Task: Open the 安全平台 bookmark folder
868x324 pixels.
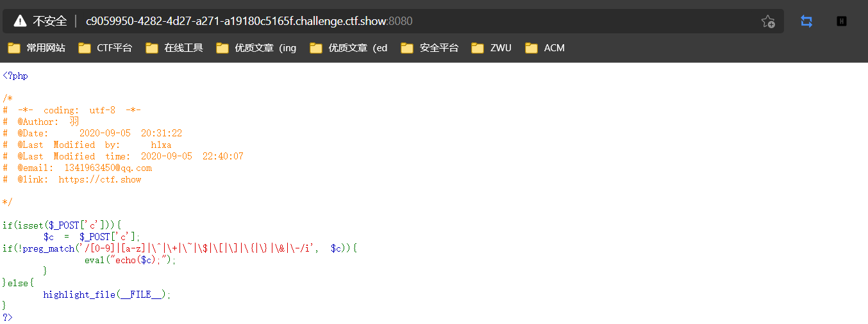Action: tap(430, 48)
